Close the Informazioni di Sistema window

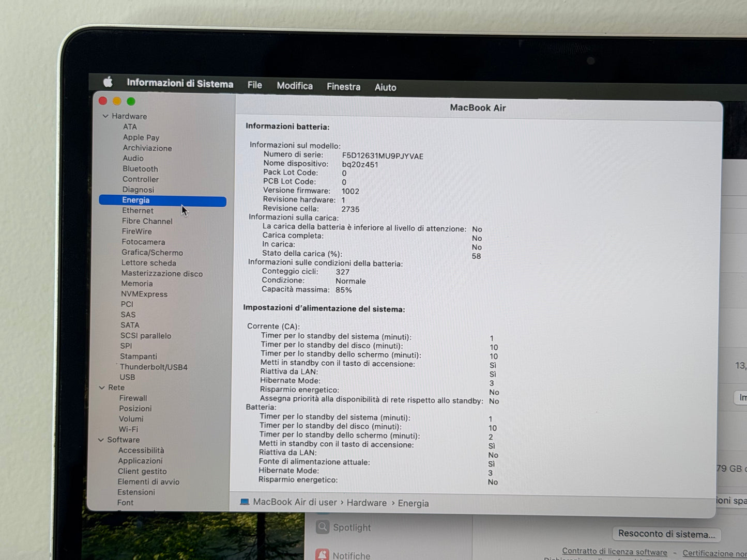click(x=103, y=101)
